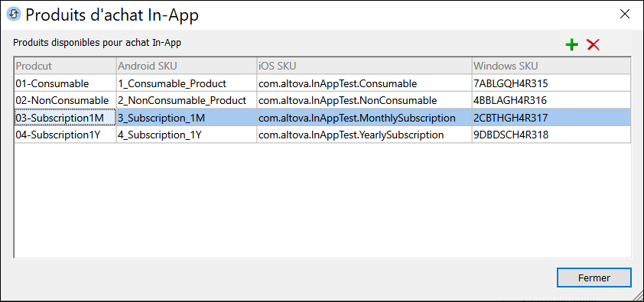Viewport: 644px width, 302px height.
Task: Select the Windows SKU column header
Action: click(551, 66)
